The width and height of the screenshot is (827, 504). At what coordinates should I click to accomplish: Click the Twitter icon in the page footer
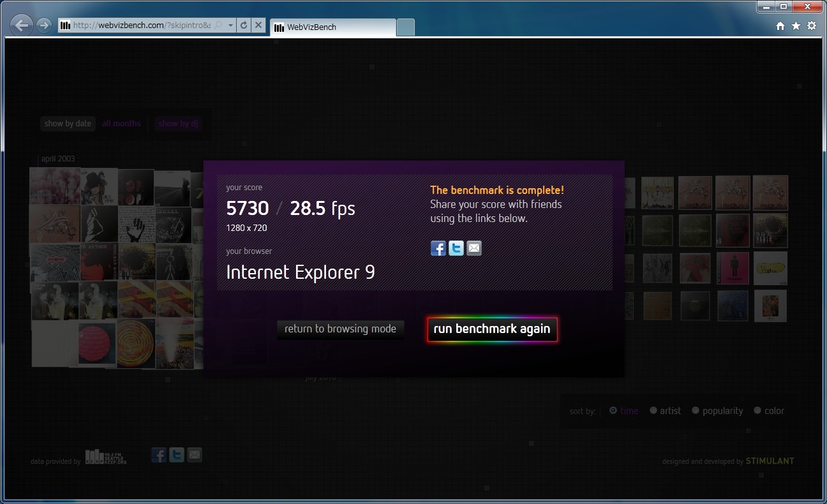pyautogui.click(x=177, y=455)
